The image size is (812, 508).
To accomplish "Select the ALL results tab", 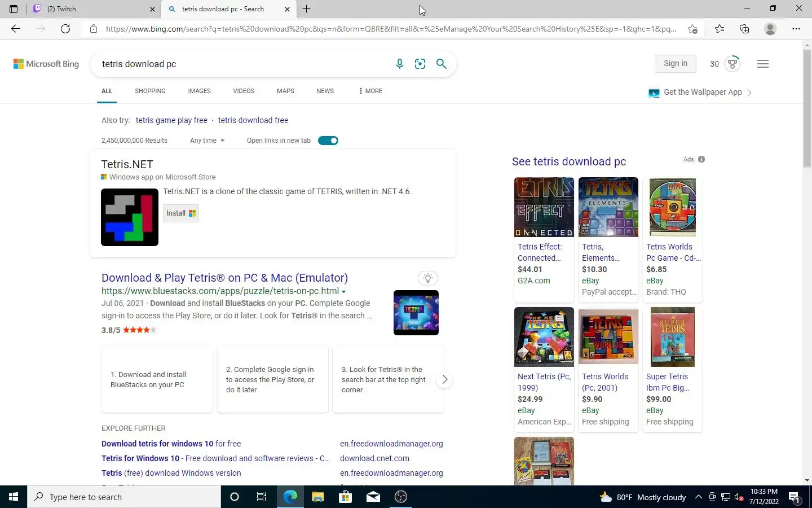I will pos(107,91).
